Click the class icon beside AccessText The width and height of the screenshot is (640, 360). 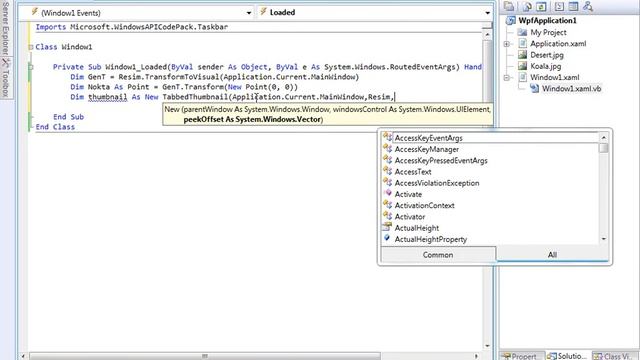click(387, 171)
